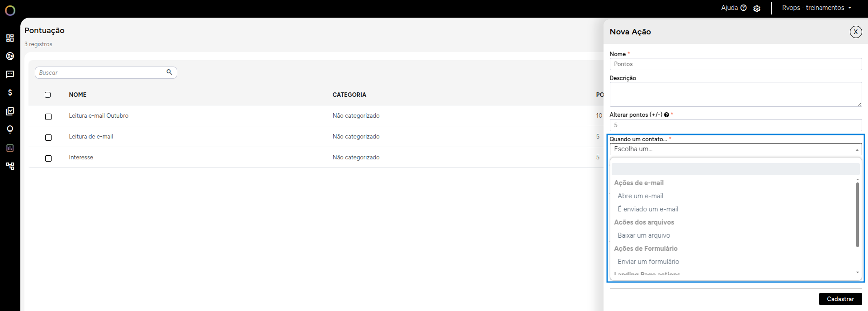The height and width of the screenshot is (311, 868).
Task: Click the dropdown list's scroll down arrow
Action: [858, 273]
